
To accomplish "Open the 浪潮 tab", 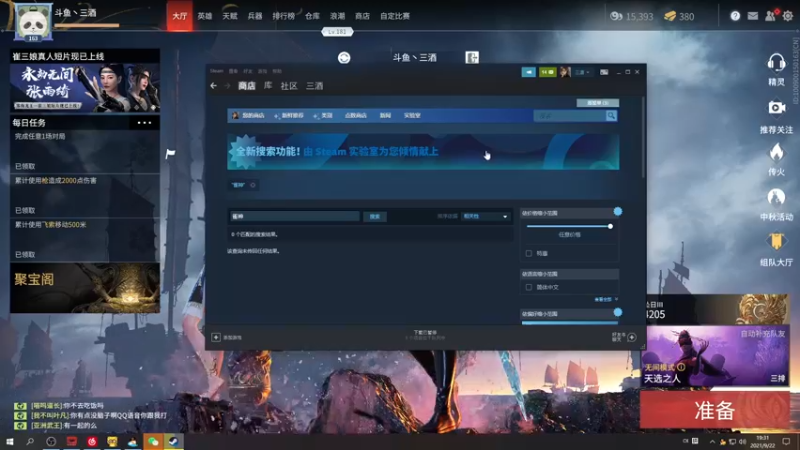I will (337, 16).
